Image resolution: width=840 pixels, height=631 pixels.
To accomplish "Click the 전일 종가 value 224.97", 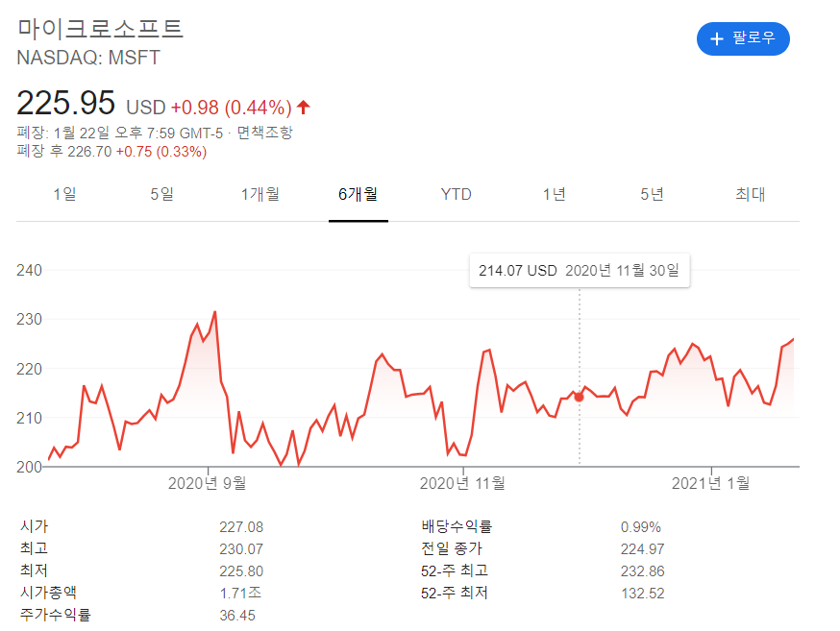I will (x=642, y=549).
